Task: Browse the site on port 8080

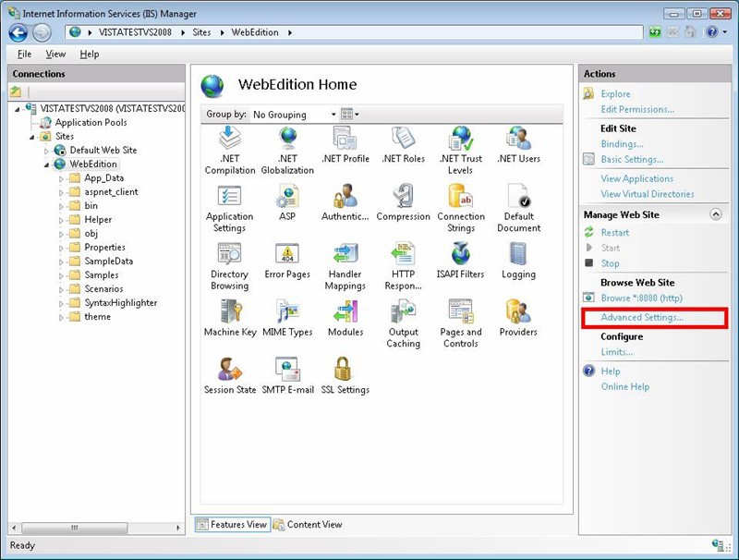Action: click(641, 298)
